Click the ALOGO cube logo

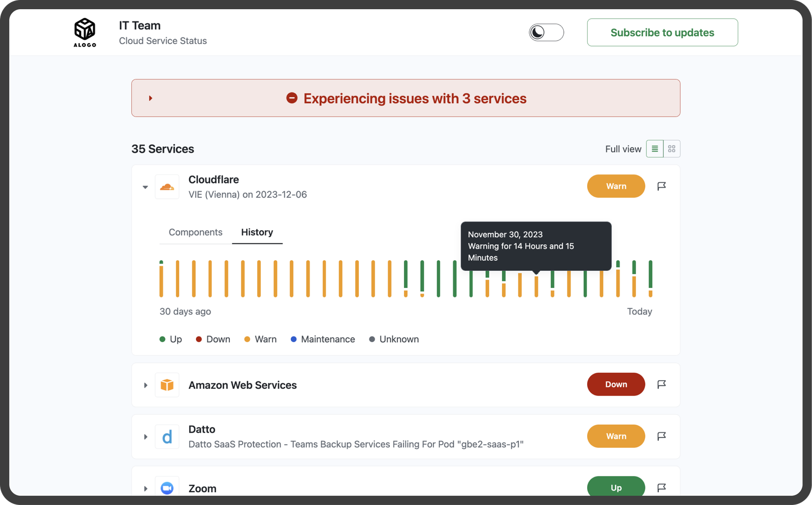(85, 30)
